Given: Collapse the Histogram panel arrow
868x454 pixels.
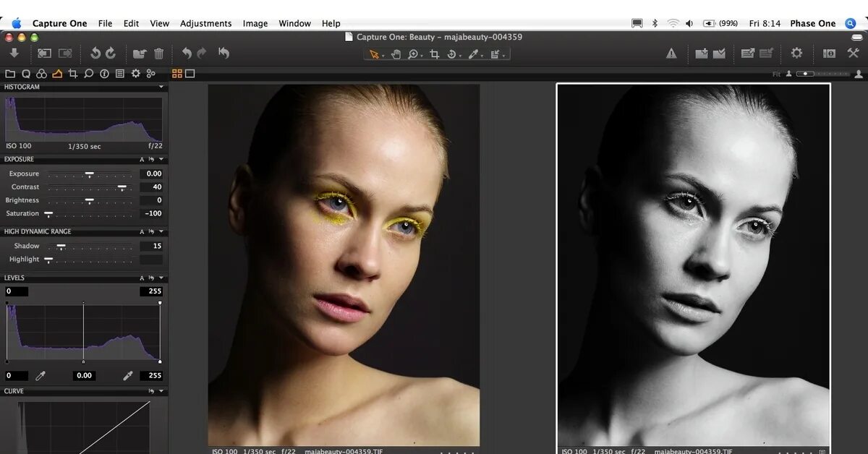Looking at the screenshot, I should pos(162,87).
